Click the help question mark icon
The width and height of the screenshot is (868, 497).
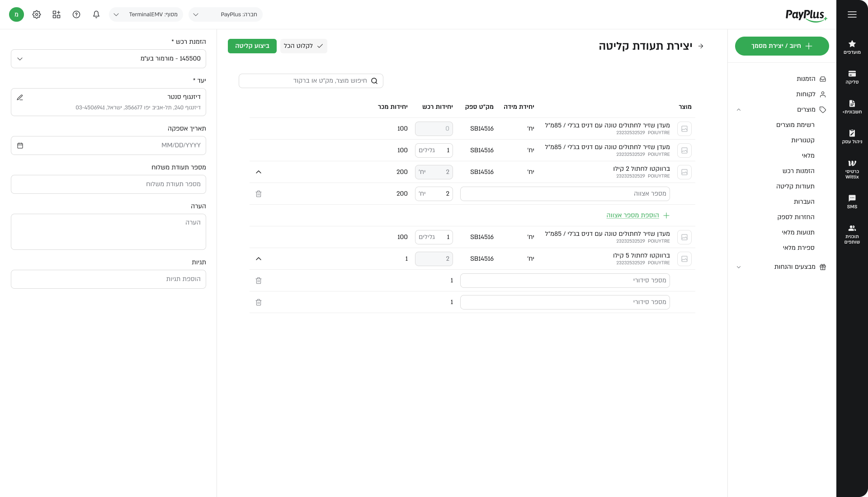(76, 14)
